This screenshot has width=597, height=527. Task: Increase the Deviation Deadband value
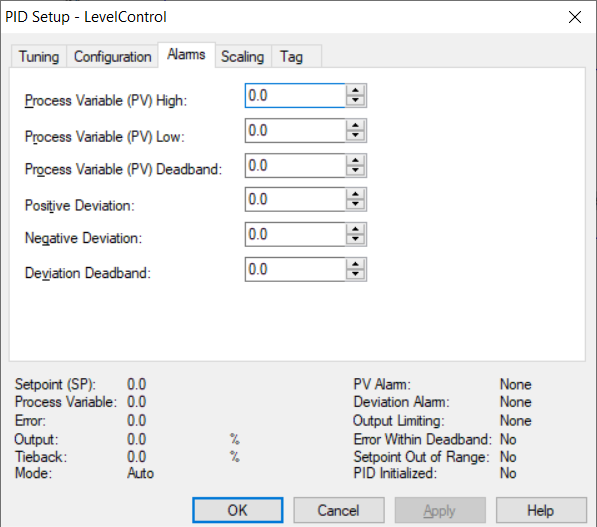tap(356, 264)
